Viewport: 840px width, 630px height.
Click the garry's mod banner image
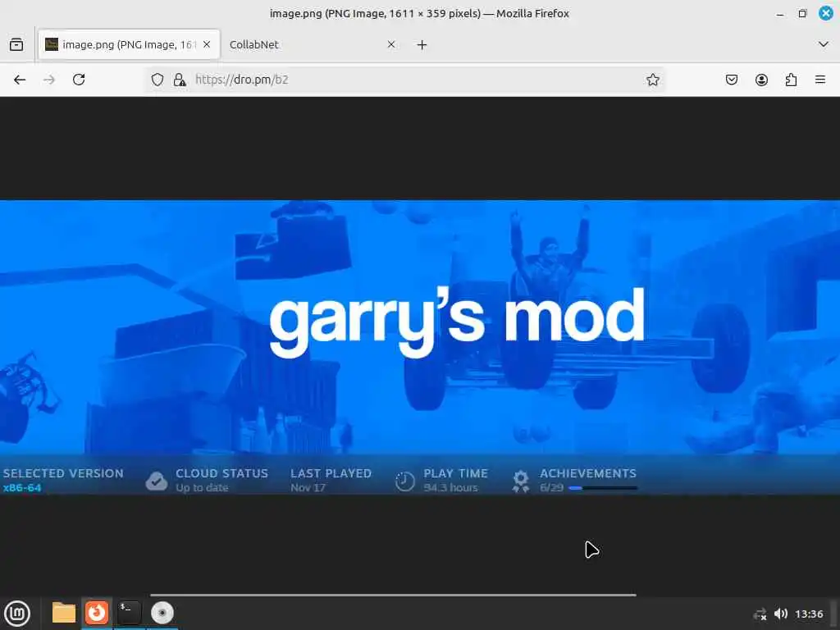(420, 347)
